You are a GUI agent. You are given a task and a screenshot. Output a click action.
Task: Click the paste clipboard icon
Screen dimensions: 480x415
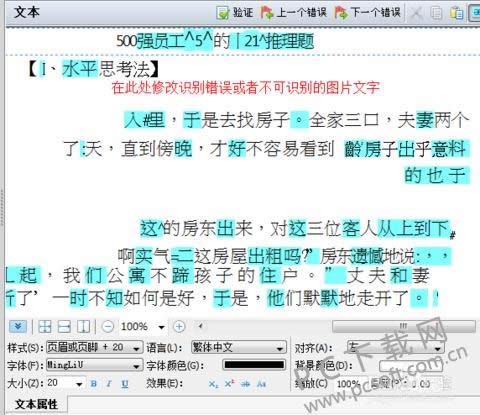click(457, 13)
